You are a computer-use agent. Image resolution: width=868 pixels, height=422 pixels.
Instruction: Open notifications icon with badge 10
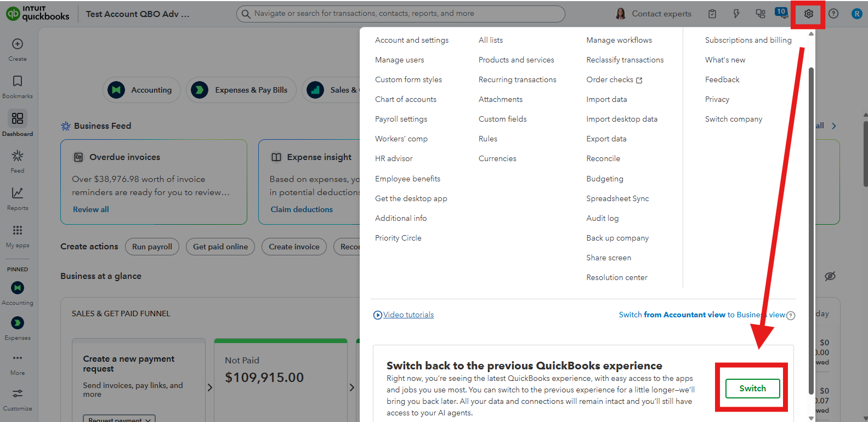pyautogui.click(x=781, y=13)
